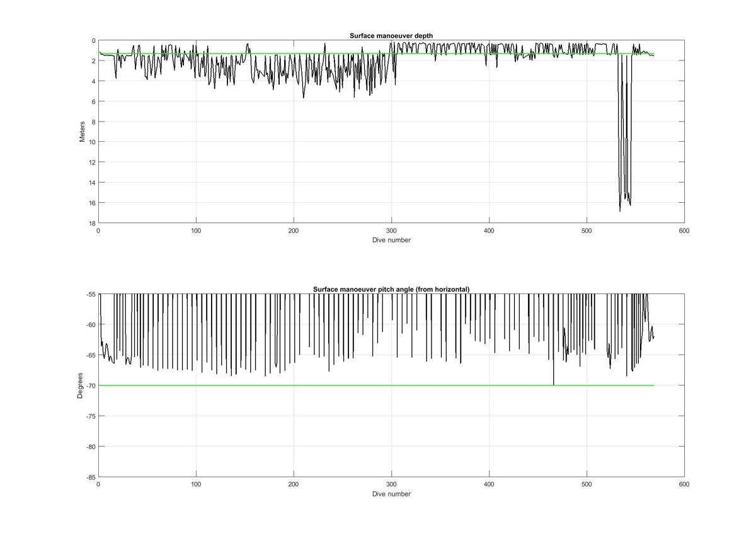Click the "-75" tick on the Degrees axis
This screenshot has height=536, width=756.
click(x=90, y=416)
